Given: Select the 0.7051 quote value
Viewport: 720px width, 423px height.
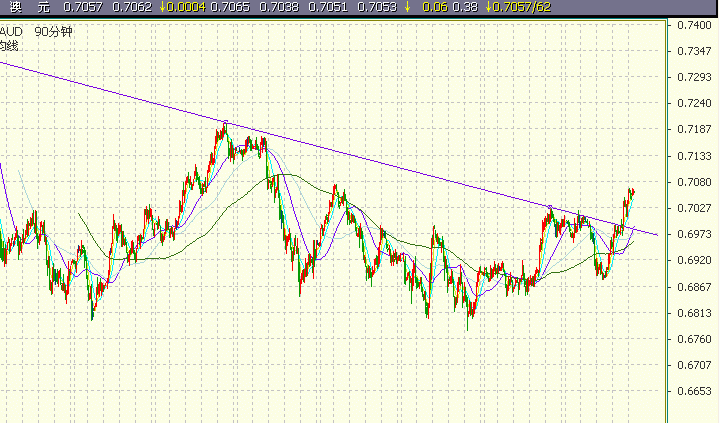Looking at the screenshot, I should [328, 7].
